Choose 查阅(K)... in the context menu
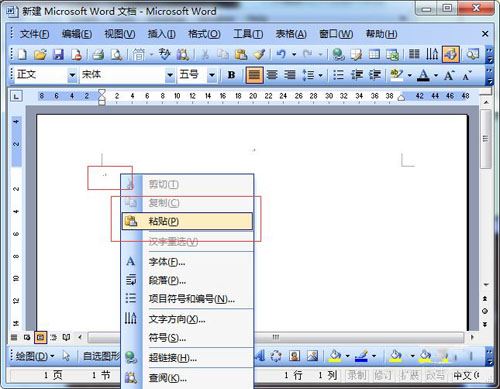 187,378
